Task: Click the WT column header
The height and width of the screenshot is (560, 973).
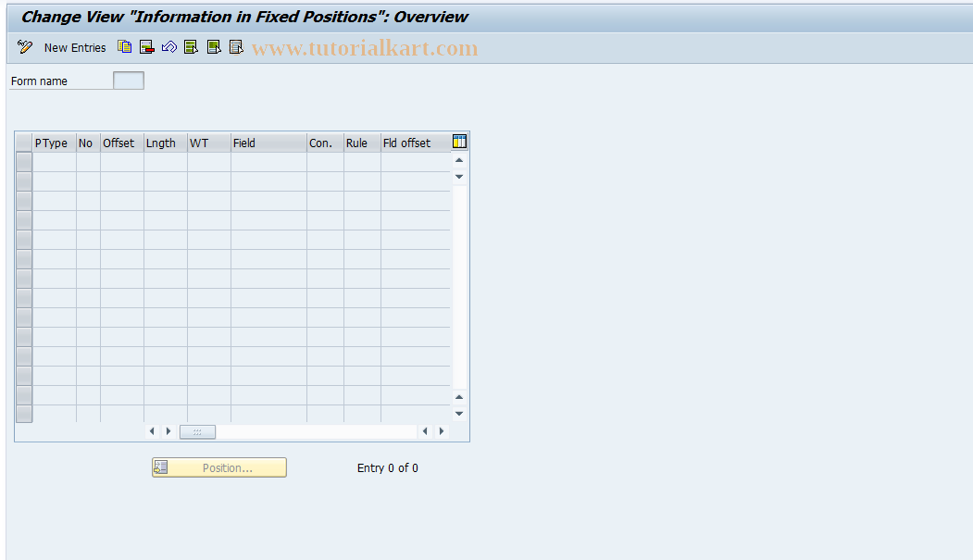Action: [208, 143]
